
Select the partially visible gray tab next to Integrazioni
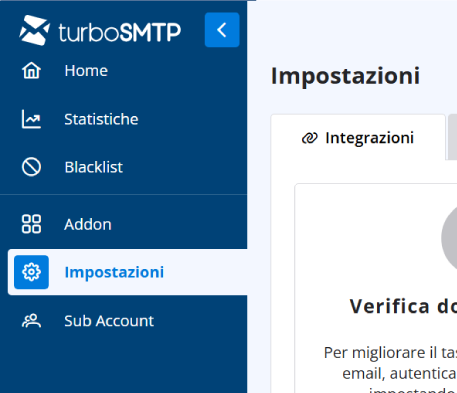coord(452,137)
